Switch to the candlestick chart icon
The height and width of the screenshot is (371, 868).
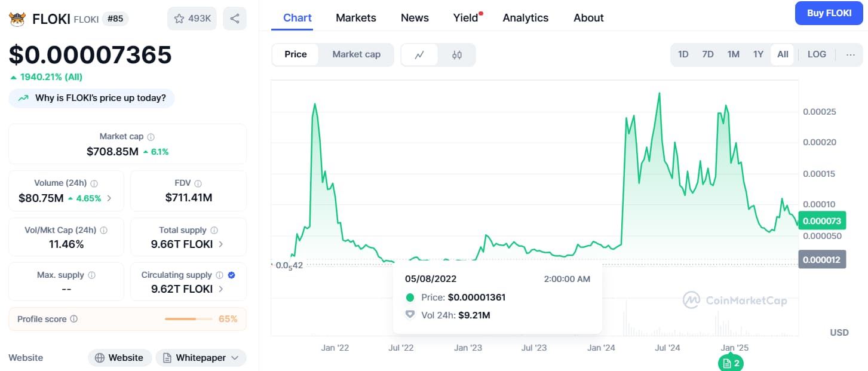457,55
